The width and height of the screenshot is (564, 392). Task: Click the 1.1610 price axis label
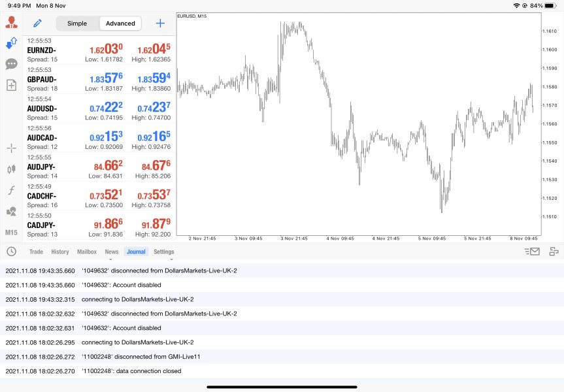(x=549, y=31)
